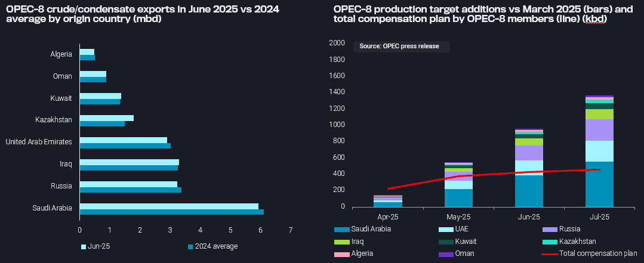
Task: Click the 'Saudi Arabia' axis label in exports chart
Action: pos(53,208)
